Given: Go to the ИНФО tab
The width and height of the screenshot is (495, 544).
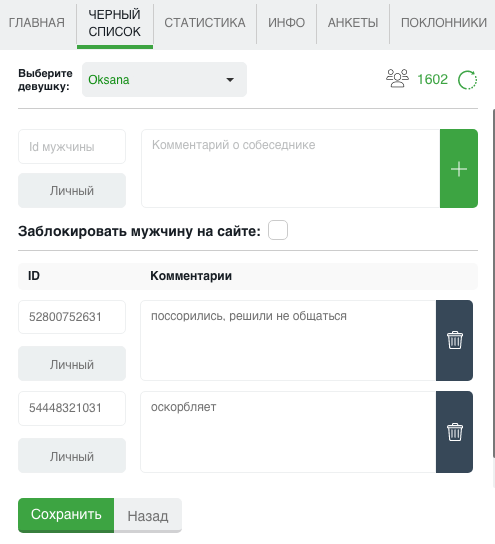Looking at the screenshot, I should [287, 23].
